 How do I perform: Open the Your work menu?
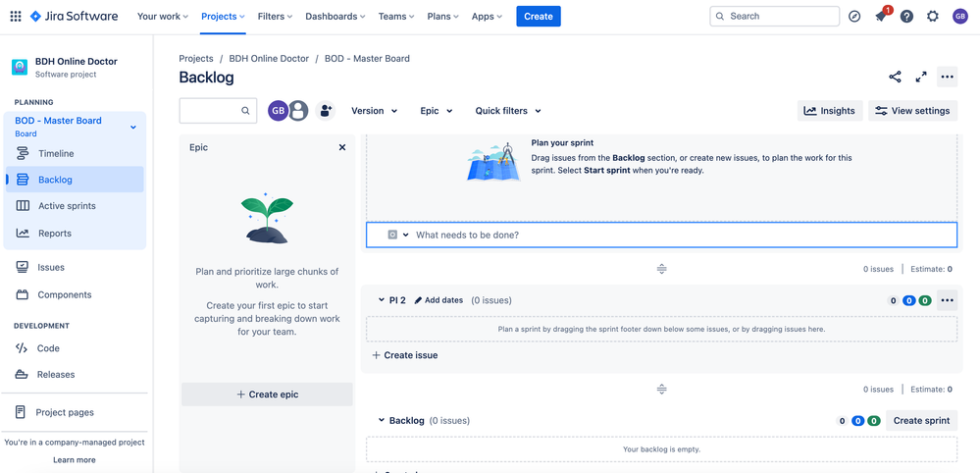163,17
